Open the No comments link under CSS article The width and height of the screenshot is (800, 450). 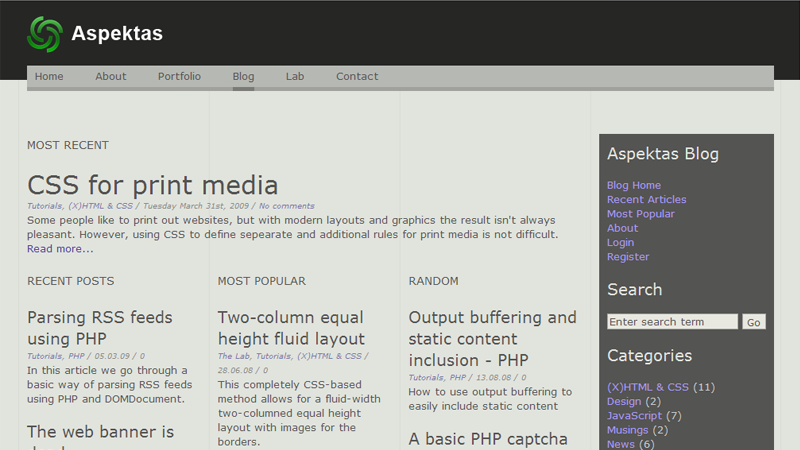click(x=287, y=206)
